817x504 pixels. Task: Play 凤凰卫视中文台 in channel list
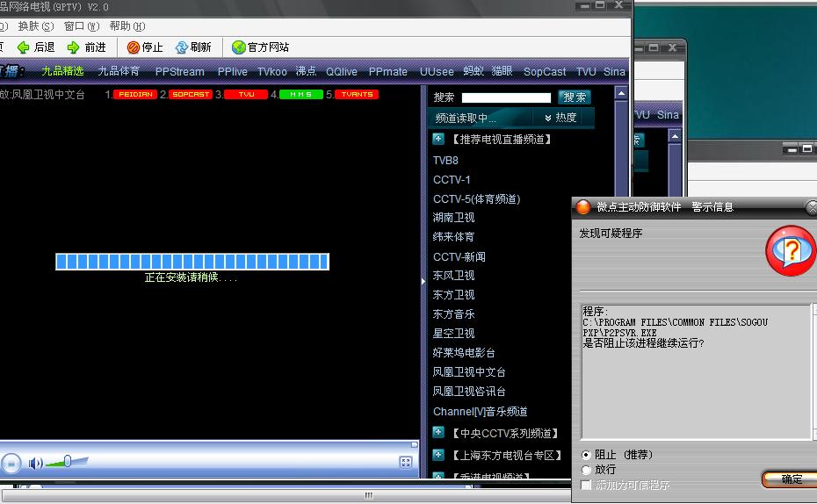(x=469, y=372)
